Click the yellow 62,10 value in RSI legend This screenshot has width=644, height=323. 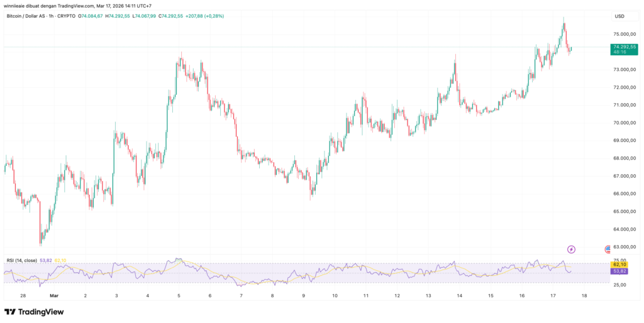click(60, 260)
